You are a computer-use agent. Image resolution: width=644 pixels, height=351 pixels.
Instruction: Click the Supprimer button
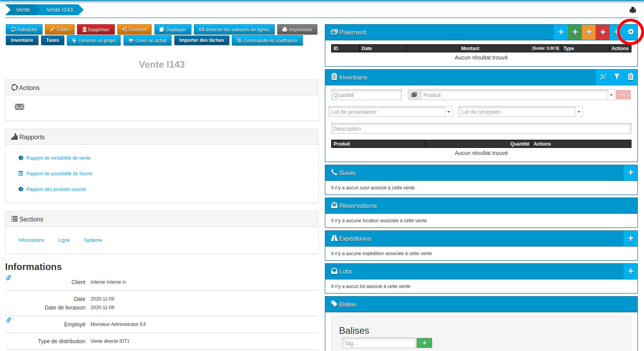pyautogui.click(x=96, y=29)
